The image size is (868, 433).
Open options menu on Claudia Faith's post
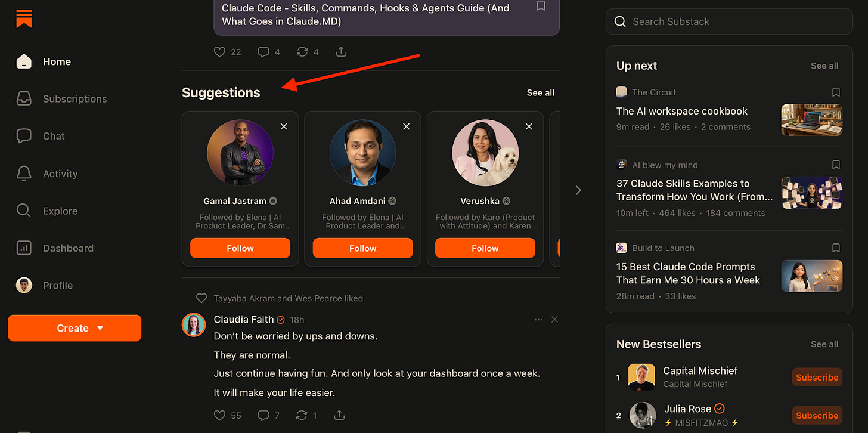538,320
